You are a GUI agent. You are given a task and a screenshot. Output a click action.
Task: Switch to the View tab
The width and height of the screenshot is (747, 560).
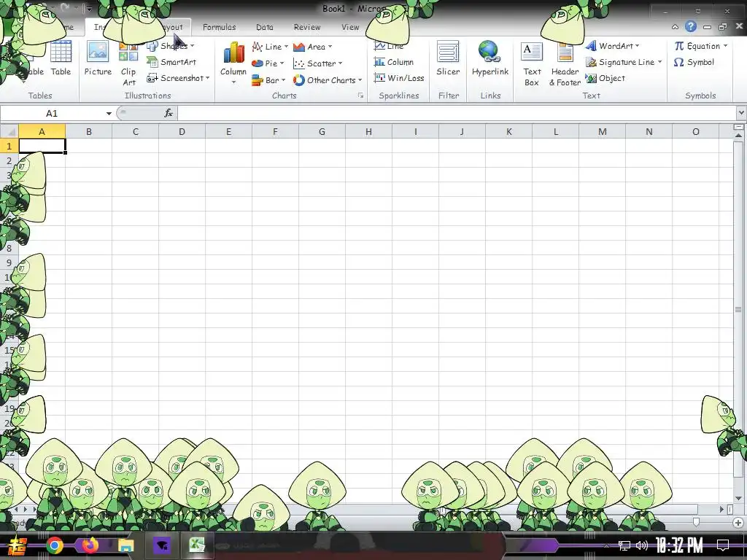[350, 27]
